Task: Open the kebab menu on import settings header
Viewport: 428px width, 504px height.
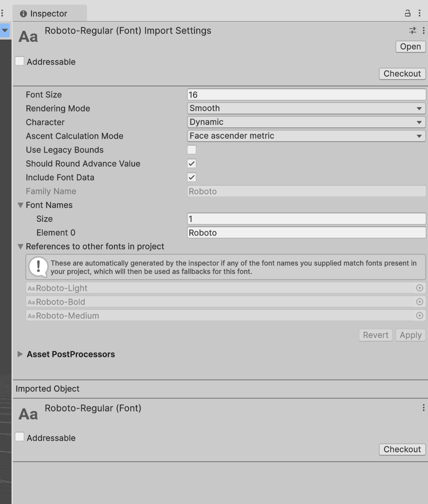Action: point(423,30)
